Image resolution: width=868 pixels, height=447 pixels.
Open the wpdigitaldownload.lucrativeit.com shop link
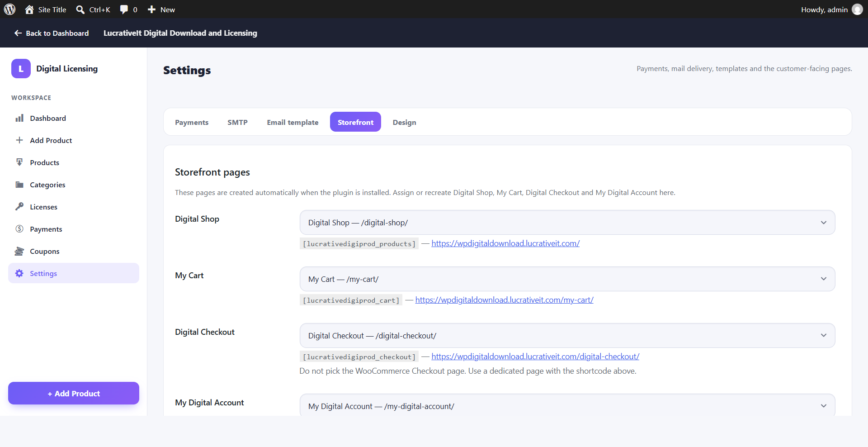505,243
